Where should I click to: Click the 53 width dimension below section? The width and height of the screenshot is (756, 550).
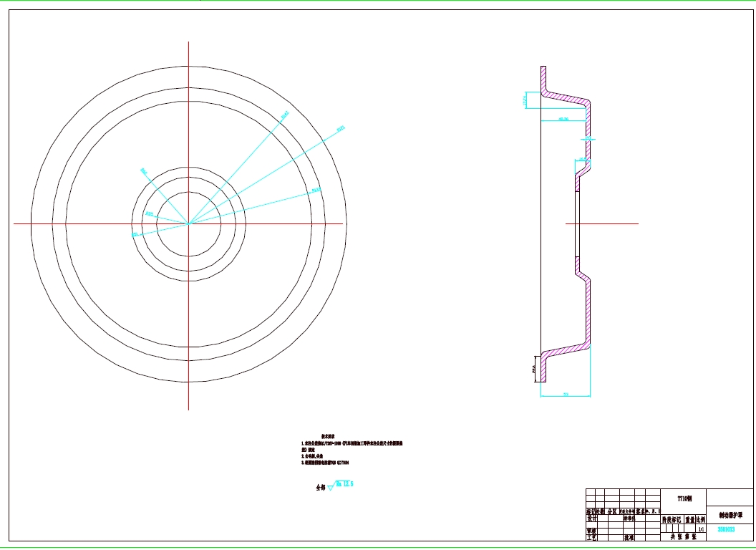coord(566,394)
